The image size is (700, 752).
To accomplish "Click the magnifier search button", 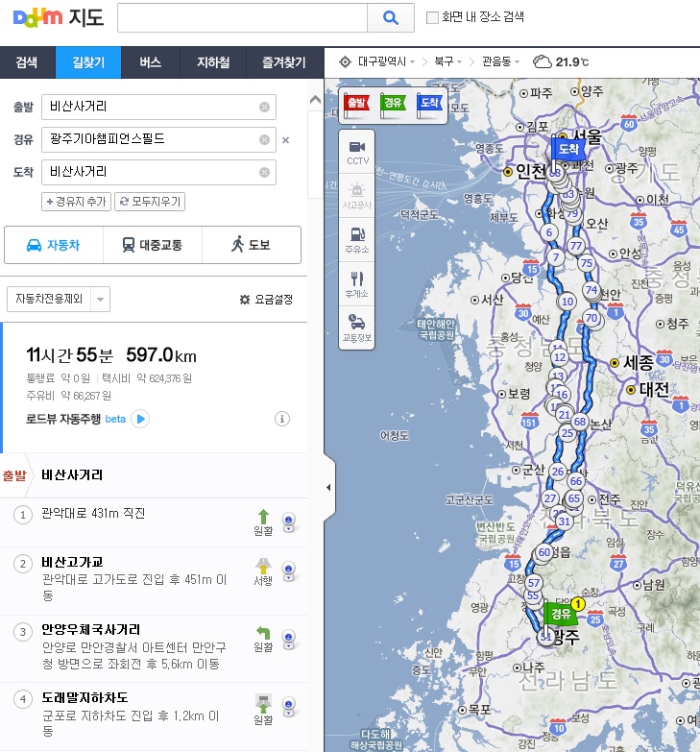I will (x=391, y=17).
